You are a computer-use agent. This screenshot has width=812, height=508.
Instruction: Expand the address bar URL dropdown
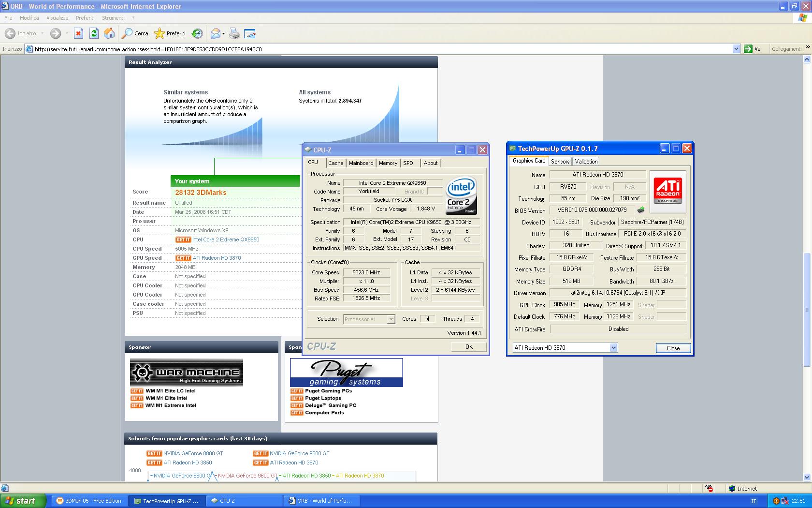(x=736, y=49)
